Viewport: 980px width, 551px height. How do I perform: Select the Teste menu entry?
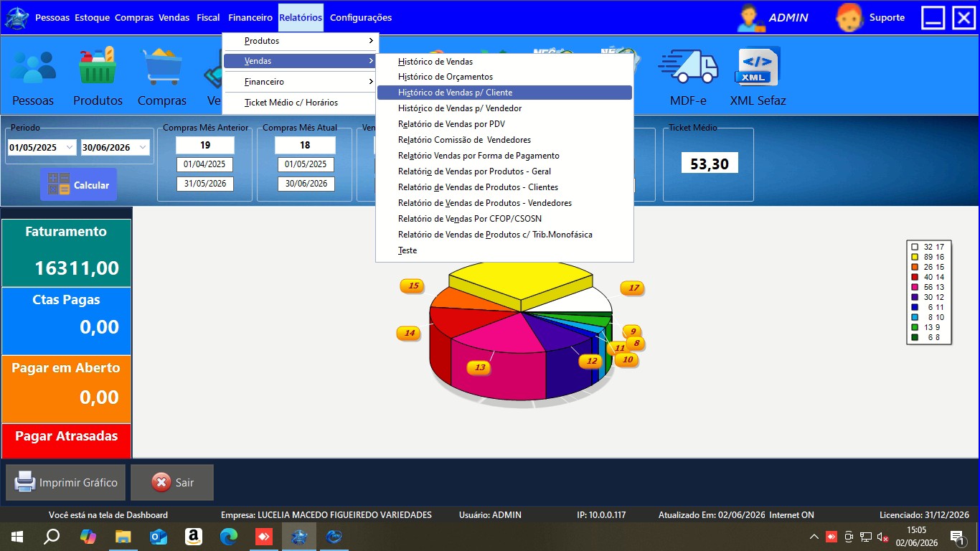(504, 250)
